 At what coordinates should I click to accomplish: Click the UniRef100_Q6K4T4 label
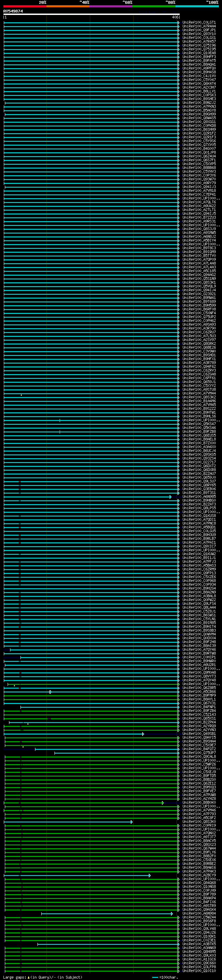(199, 84)
